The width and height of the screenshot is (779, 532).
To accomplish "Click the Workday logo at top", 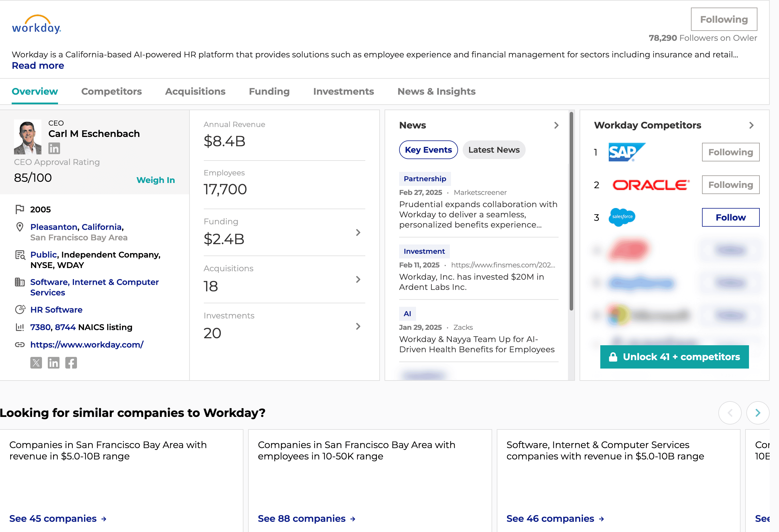I will pyautogui.click(x=36, y=24).
